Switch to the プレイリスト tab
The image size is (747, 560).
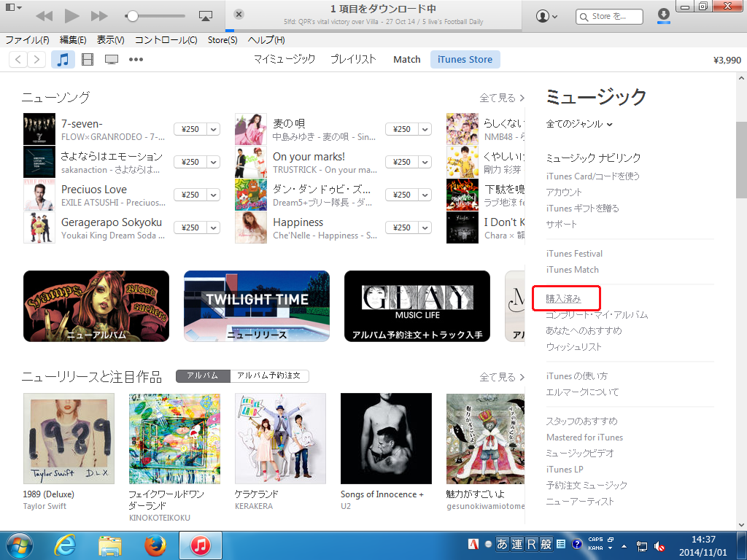(x=353, y=60)
